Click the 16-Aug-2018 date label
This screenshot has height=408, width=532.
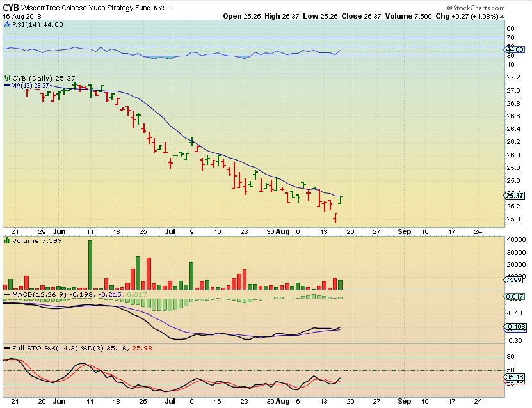tap(20, 17)
